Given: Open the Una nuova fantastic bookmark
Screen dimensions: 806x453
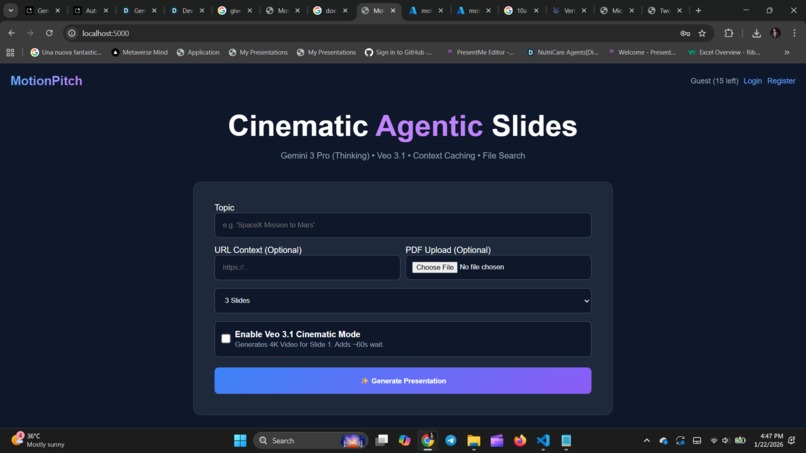Looking at the screenshot, I should click(66, 52).
